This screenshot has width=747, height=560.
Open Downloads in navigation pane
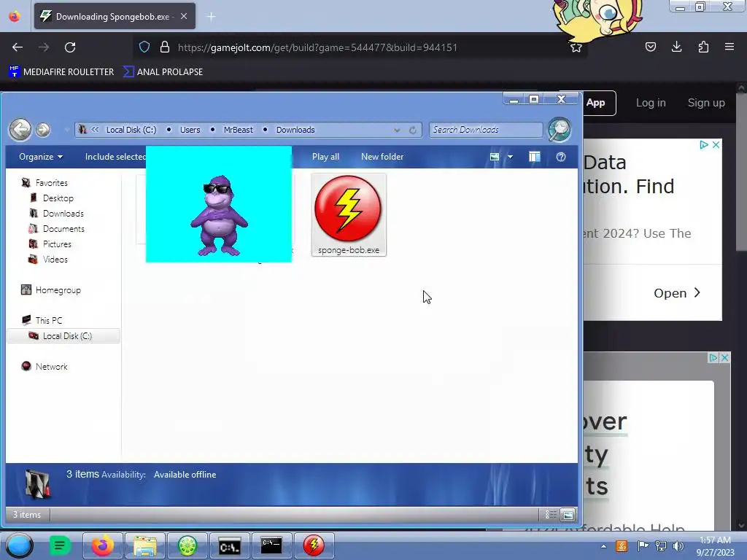[x=63, y=214]
